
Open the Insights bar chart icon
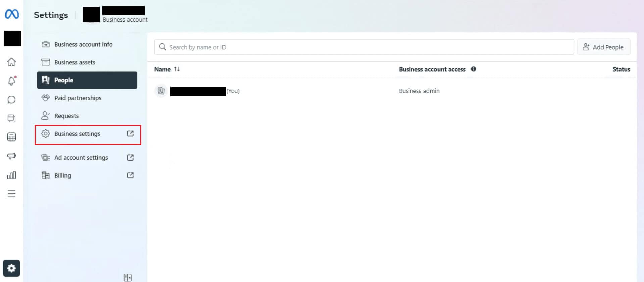[x=11, y=175]
